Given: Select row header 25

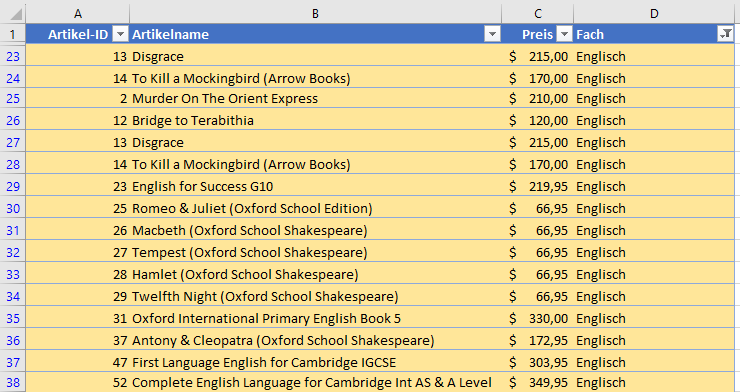Looking at the screenshot, I should click(13, 98).
